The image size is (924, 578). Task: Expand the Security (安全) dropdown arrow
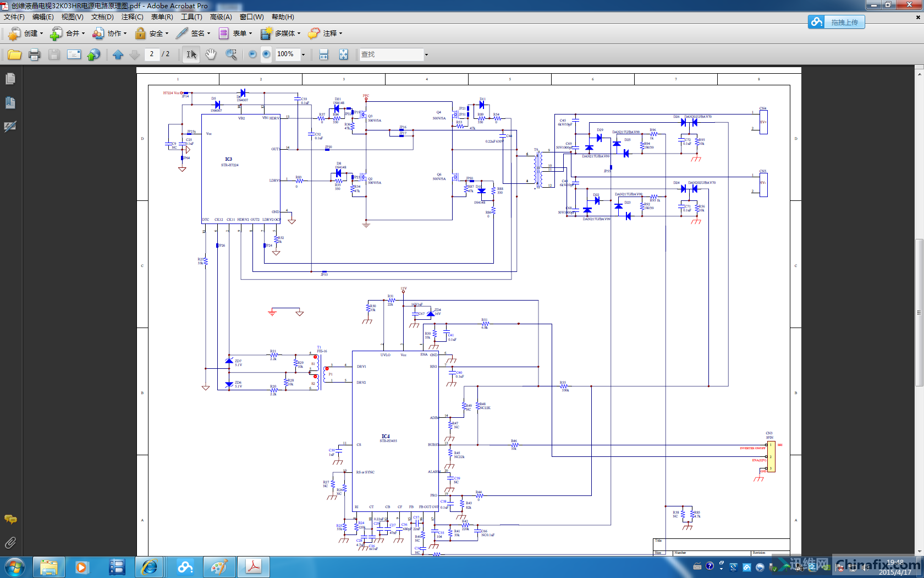pos(167,34)
